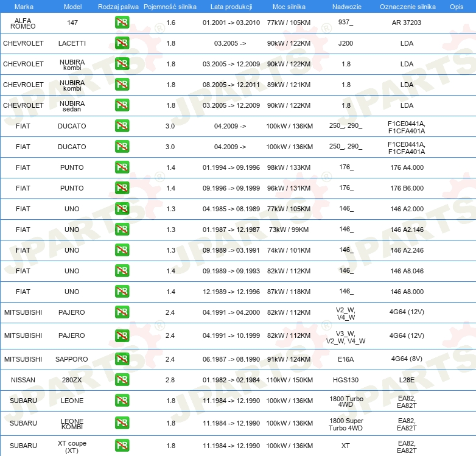Click fuel icon in Punto 176 A4.000 row
Image resolution: width=476 pixels, height=456 pixels.
click(122, 167)
